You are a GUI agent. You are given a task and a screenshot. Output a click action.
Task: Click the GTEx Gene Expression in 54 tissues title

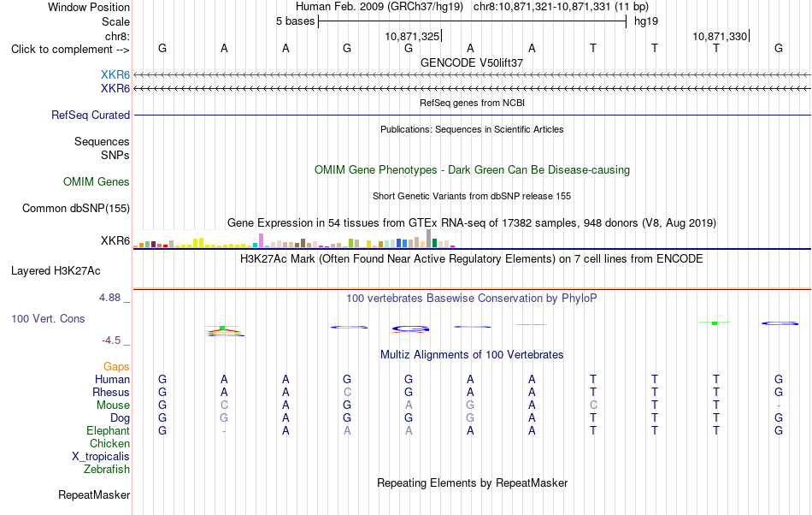tap(472, 222)
